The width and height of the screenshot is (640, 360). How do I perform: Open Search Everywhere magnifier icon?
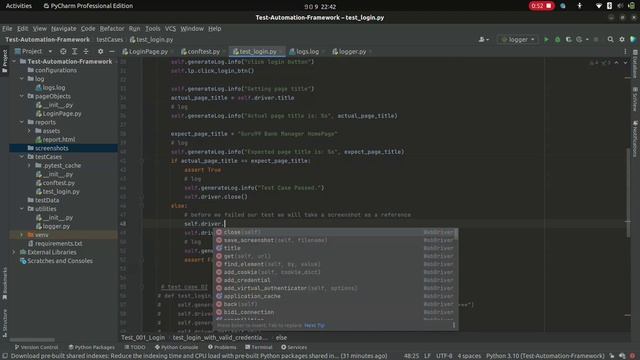610,40
